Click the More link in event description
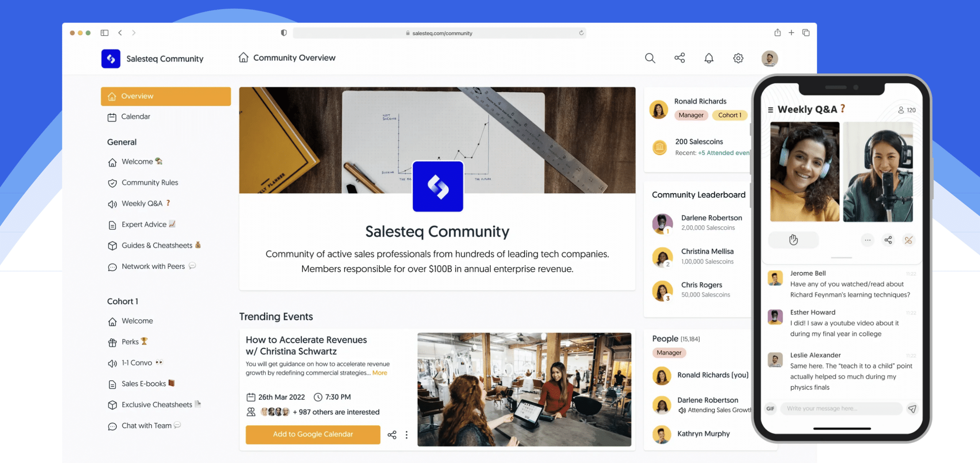The image size is (980, 463). click(380, 373)
